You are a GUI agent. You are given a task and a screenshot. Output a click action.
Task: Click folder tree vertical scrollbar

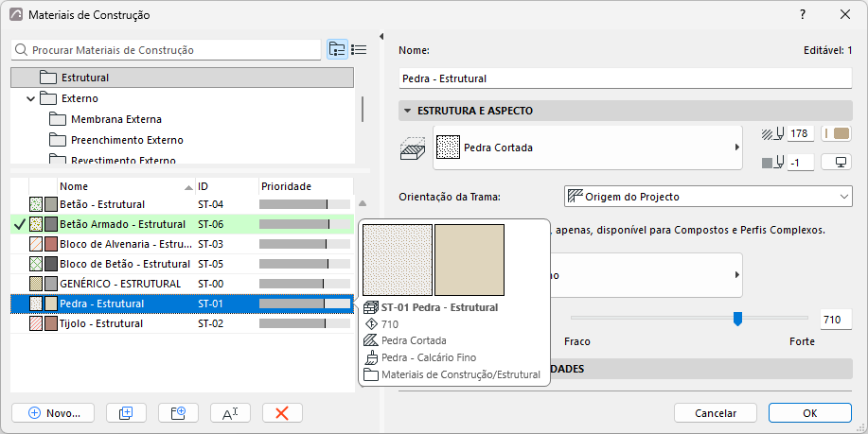pos(363,109)
